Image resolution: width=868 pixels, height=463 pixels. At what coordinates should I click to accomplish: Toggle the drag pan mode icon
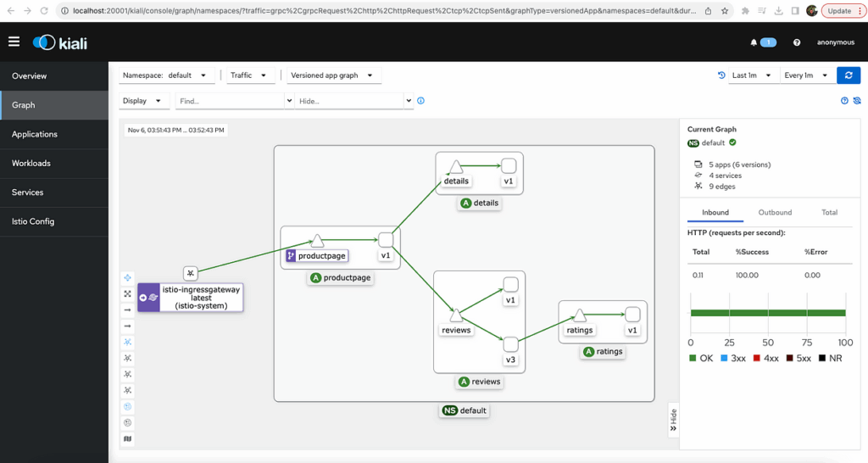pyautogui.click(x=128, y=277)
